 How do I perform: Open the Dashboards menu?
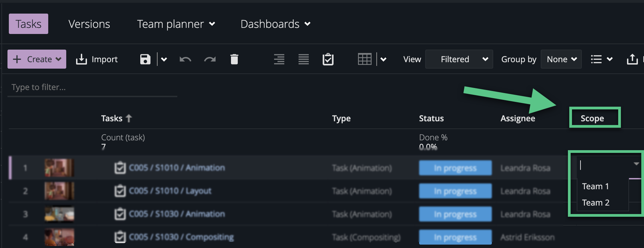275,24
